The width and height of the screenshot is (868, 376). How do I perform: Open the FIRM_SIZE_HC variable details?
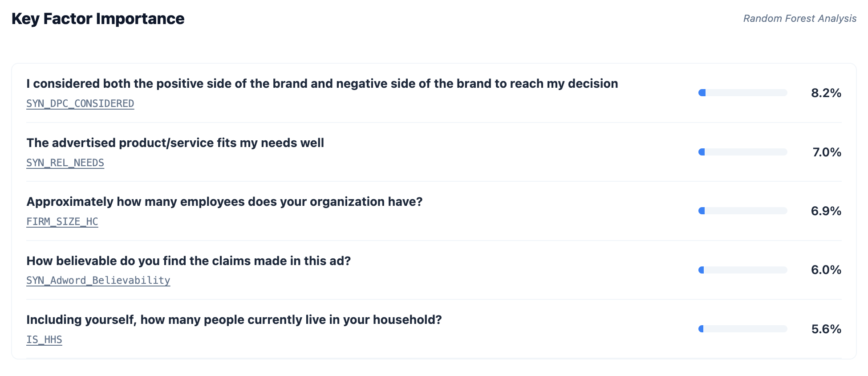(62, 221)
